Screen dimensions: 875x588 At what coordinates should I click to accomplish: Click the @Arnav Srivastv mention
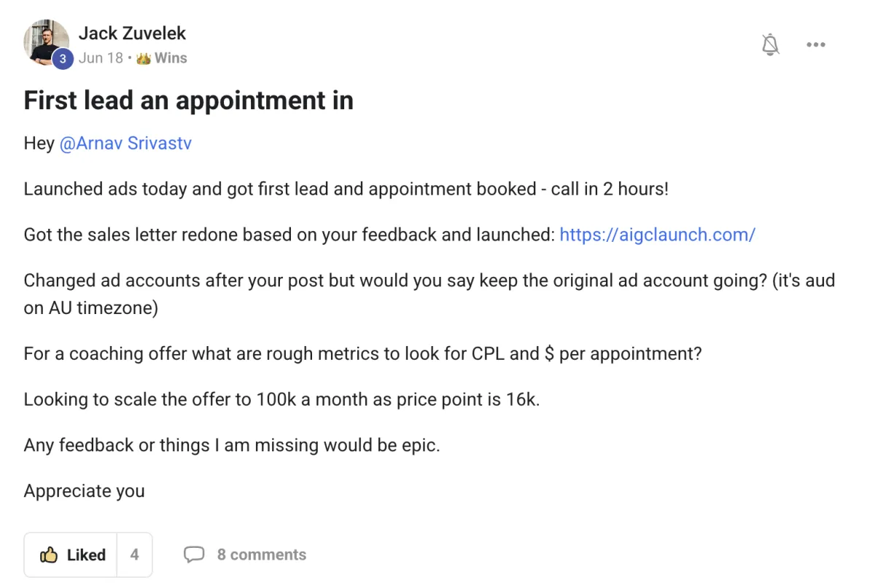(125, 143)
